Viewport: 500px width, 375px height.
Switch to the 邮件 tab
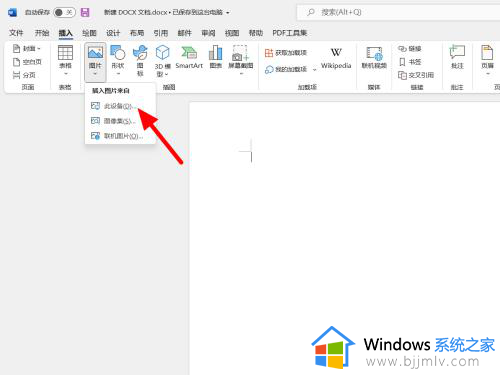tap(185, 33)
